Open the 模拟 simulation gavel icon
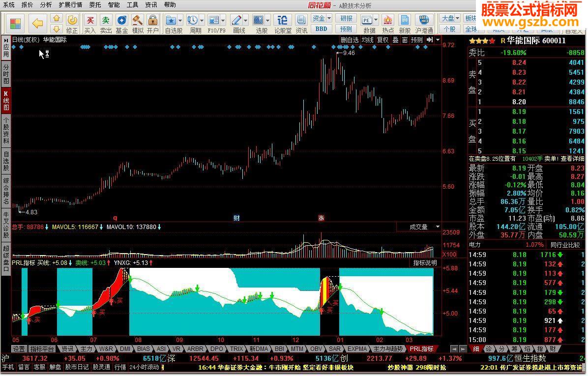This screenshot has height=376, width=588. click(138, 23)
